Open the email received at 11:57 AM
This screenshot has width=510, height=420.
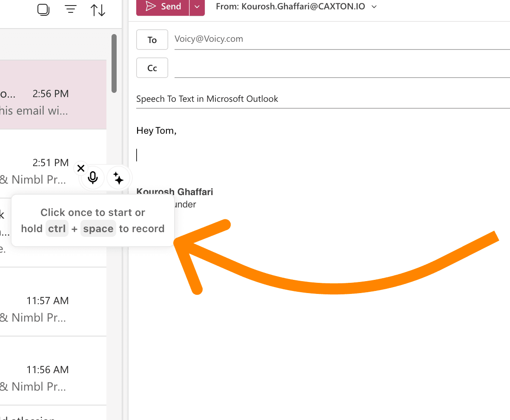coord(53,302)
